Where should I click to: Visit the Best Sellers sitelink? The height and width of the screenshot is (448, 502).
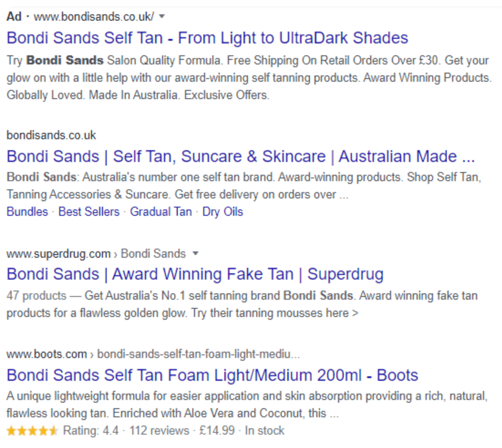[89, 212]
